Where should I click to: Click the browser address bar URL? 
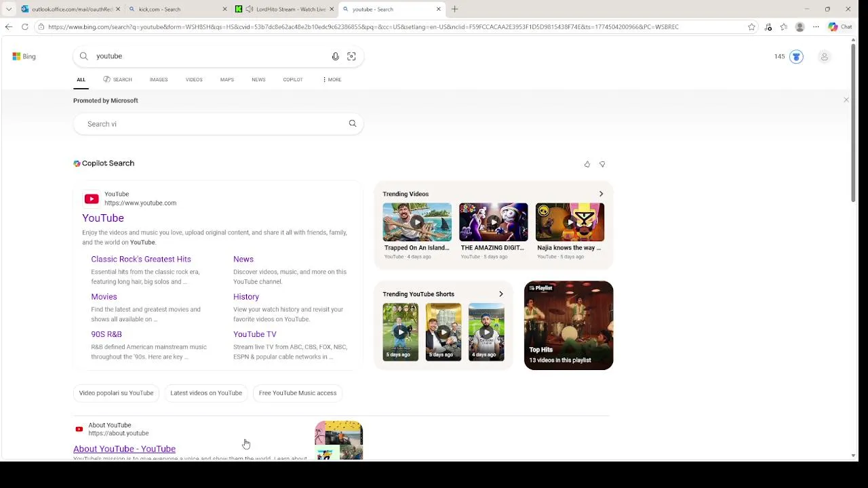[363, 27]
